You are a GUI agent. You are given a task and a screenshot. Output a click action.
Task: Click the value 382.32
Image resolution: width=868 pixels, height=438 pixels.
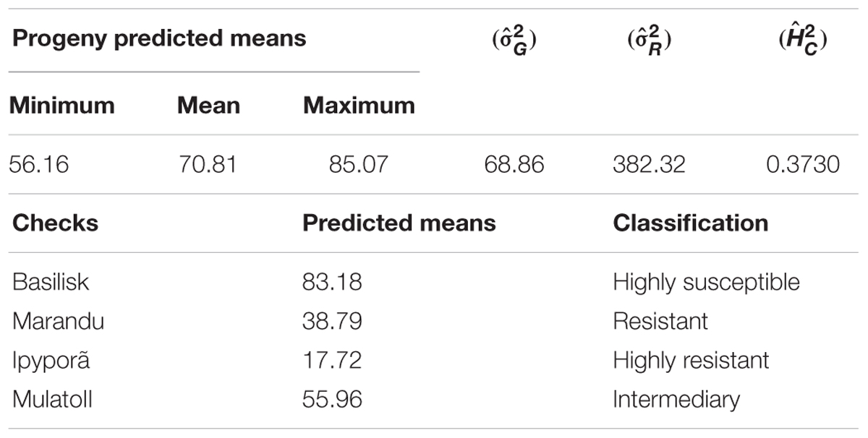[649, 165]
